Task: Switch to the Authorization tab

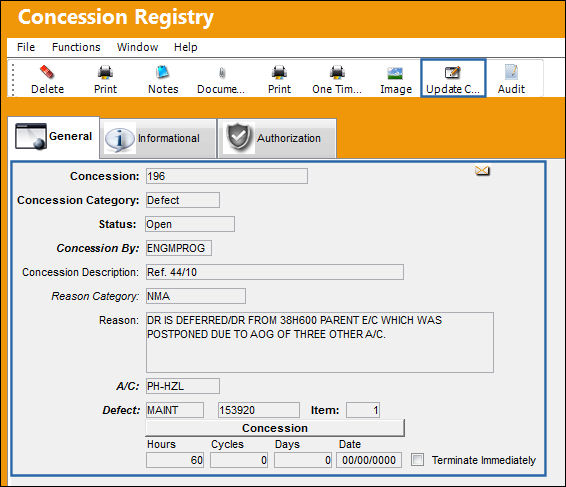Action: click(x=277, y=138)
